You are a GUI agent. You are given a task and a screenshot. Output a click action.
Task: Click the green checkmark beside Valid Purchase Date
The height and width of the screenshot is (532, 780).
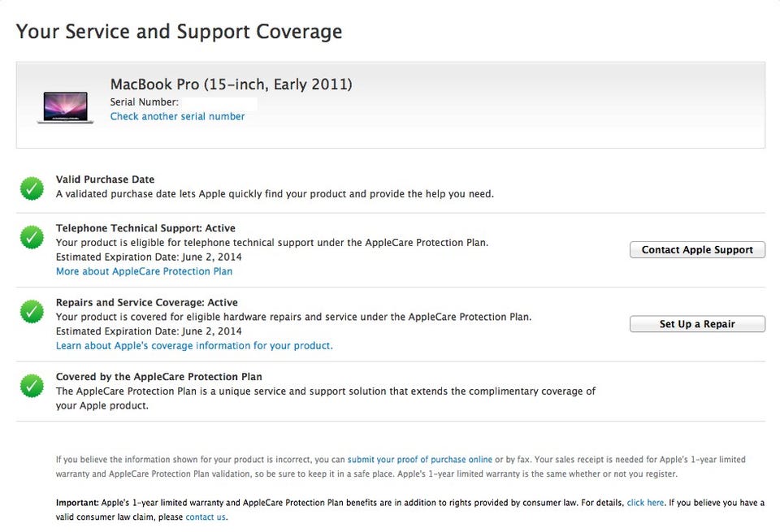pos(32,188)
